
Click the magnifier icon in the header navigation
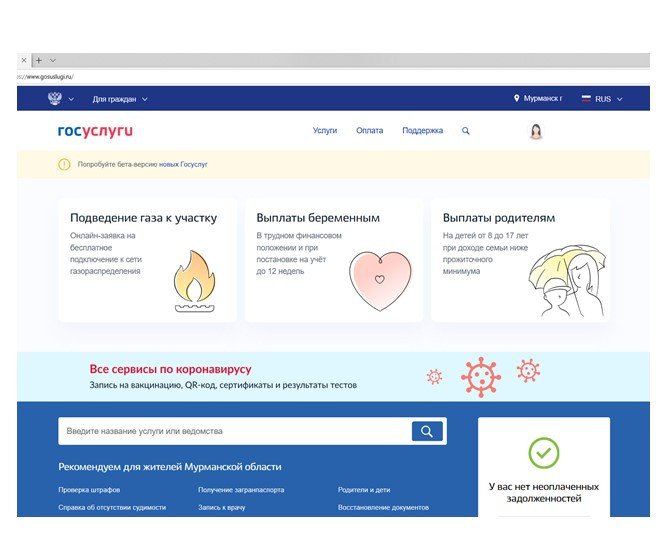tap(466, 131)
